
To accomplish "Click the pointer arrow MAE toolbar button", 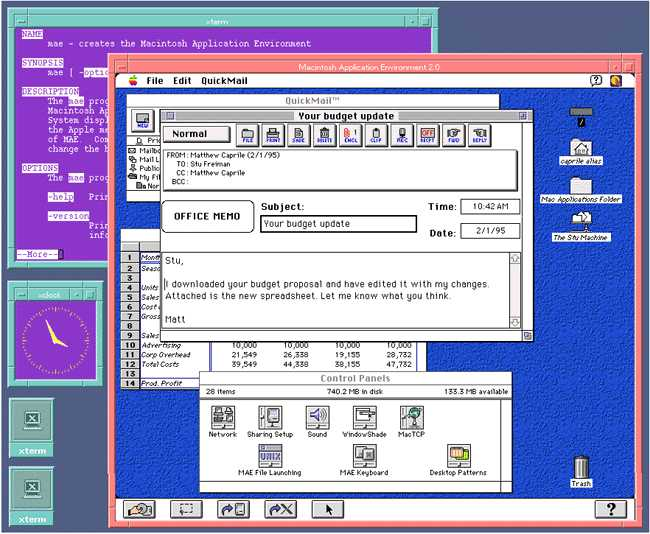I will click(x=328, y=510).
